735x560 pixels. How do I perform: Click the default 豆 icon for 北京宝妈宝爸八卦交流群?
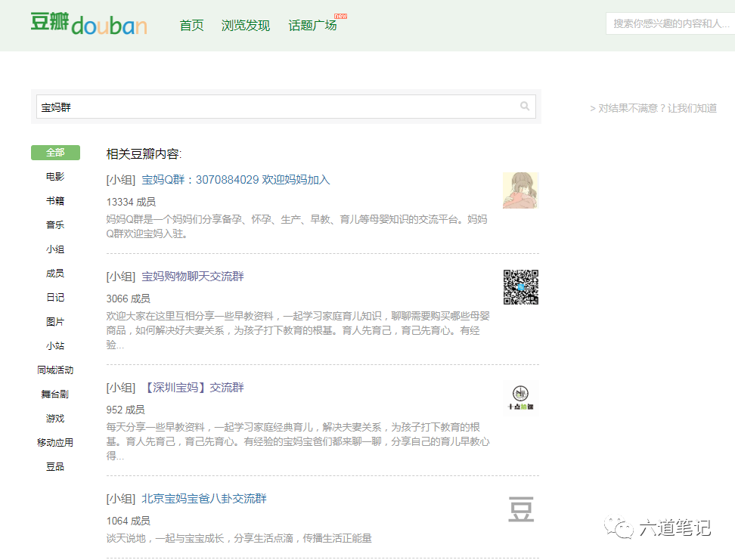pyautogui.click(x=521, y=509)
